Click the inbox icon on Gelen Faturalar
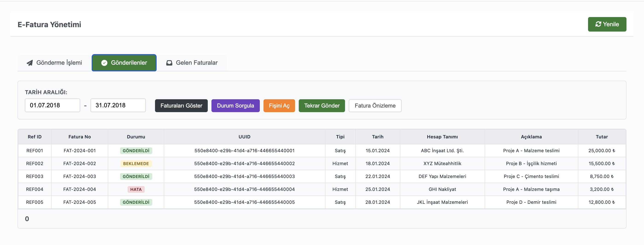This screenshot has height=245, width=644. pos(169,63)
